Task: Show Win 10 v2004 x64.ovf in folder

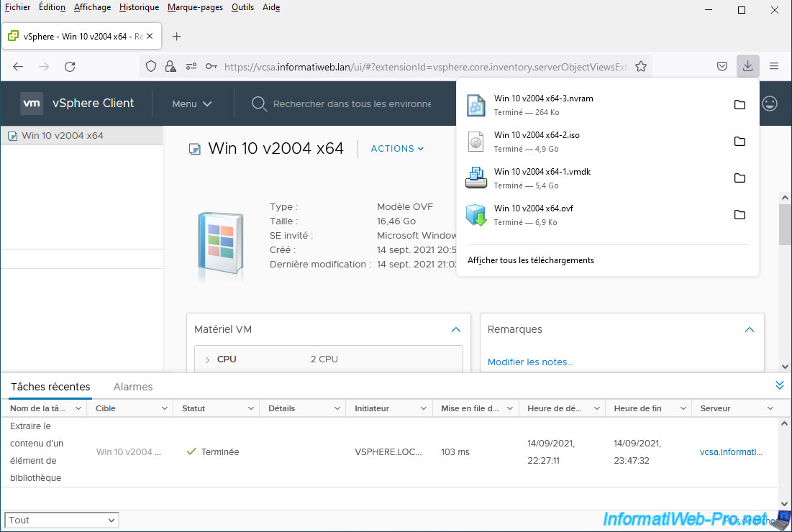Action: 739,215
